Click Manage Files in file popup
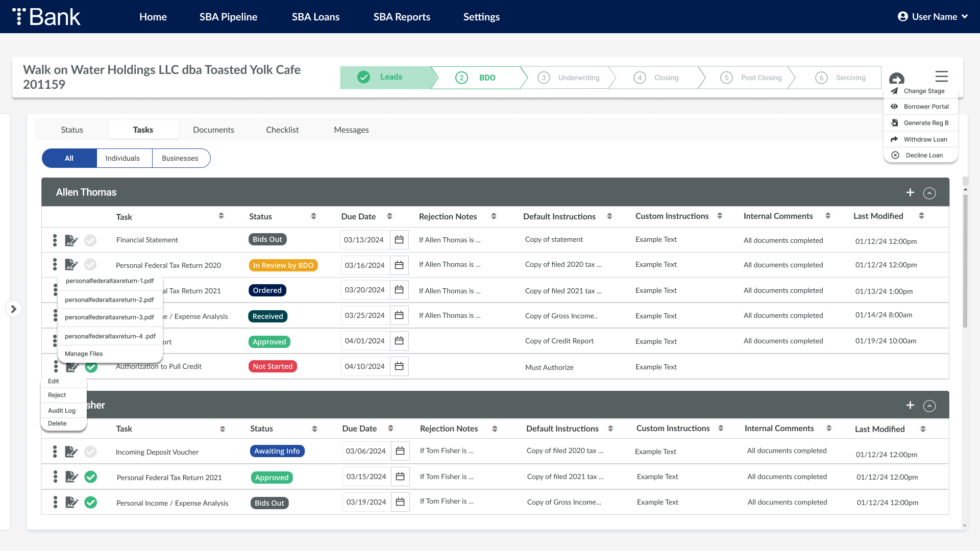This screenshot has height=551, width=980. 84,354
